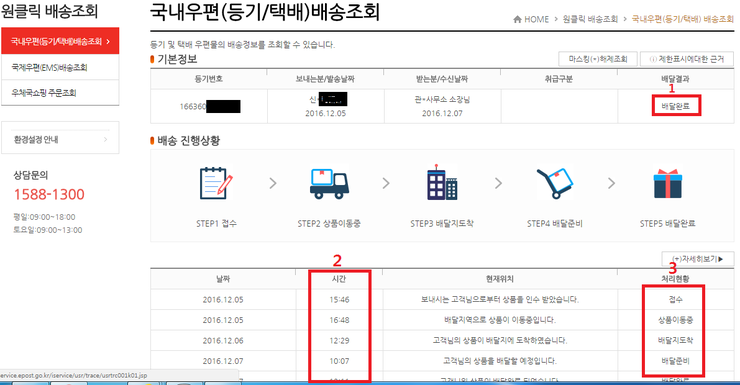Click the 1588-1300 phone number

point(49,194)
